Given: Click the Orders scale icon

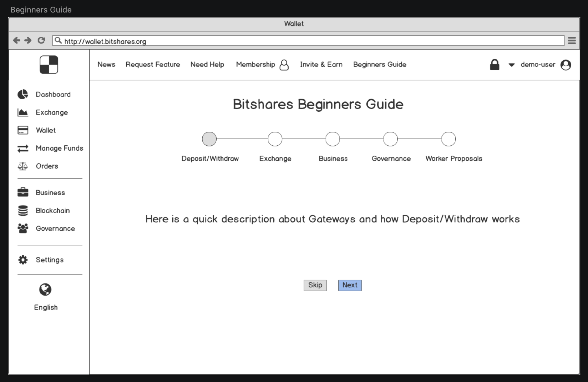Looking at the screenshot, I should (23, 166).
